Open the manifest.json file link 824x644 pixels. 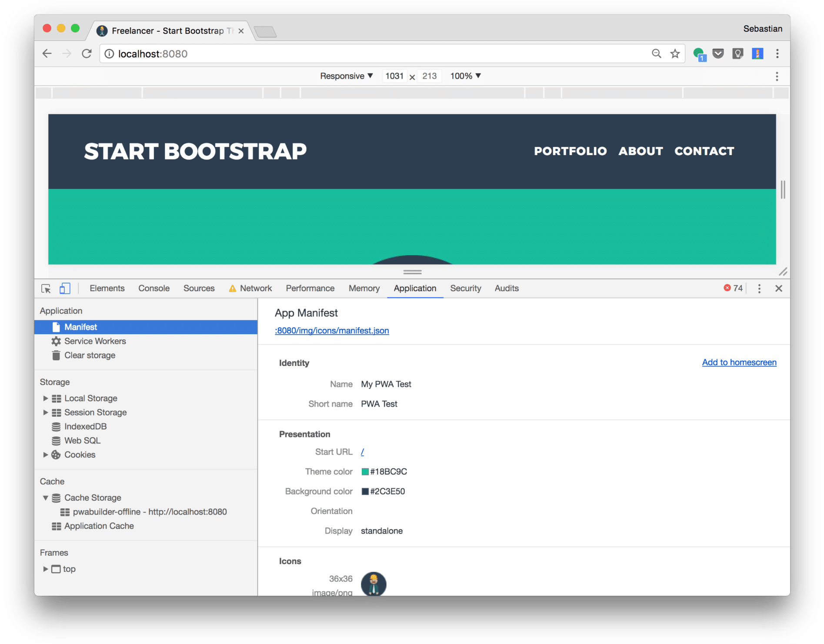(x=332, y=331)
